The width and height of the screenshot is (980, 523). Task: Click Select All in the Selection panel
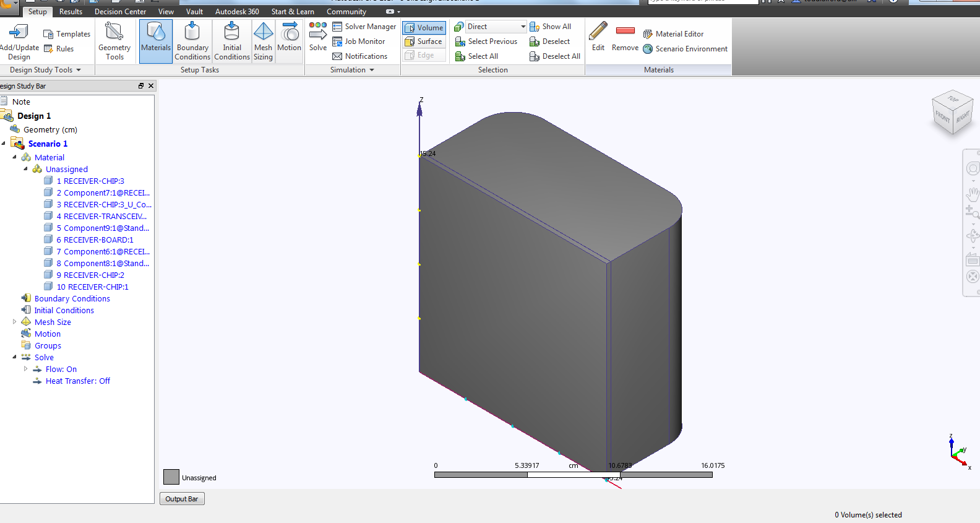pyautogui.click(x=476, y=56)
